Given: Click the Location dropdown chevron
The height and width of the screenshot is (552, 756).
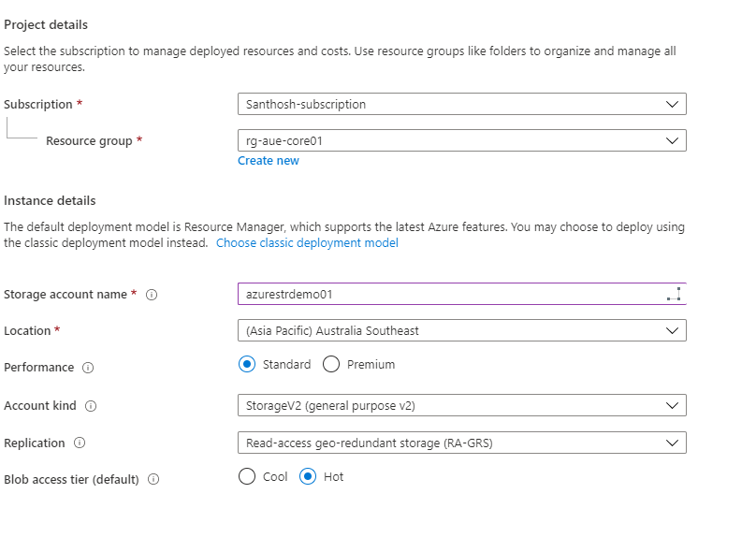Looking at the screenshot, I should click(672, 330).
